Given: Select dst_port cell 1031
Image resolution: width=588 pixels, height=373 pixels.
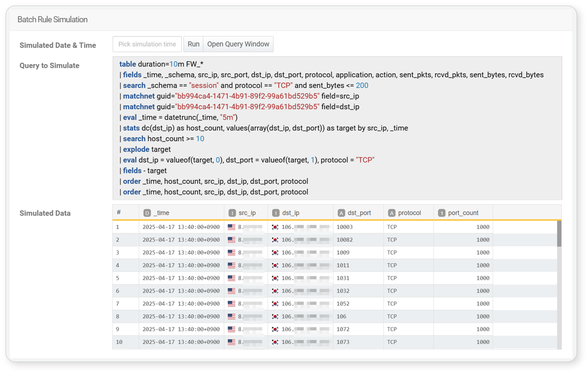Looking at the screenshot, I should point(358,278).
